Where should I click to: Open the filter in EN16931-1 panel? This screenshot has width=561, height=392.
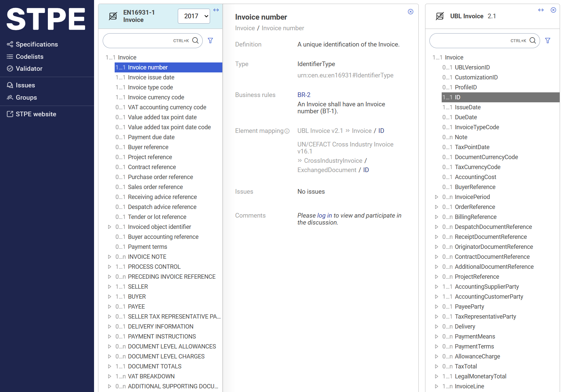click(210, 41)
